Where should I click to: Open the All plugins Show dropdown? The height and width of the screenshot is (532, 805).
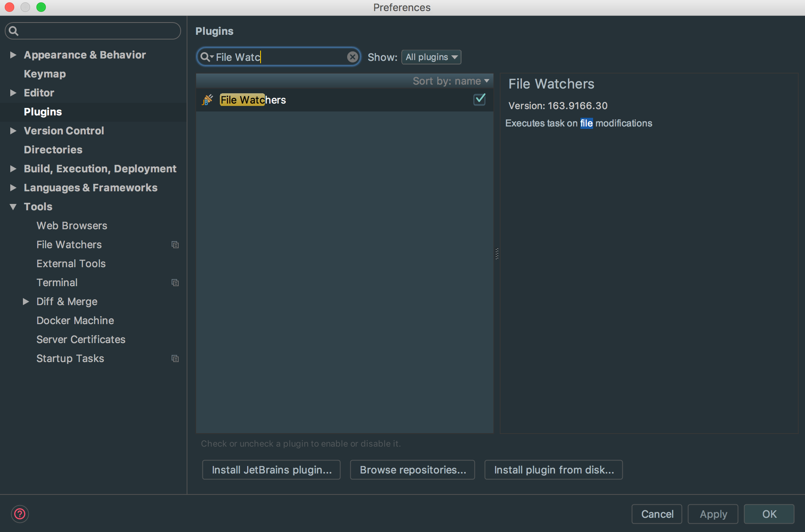[431, 57]
